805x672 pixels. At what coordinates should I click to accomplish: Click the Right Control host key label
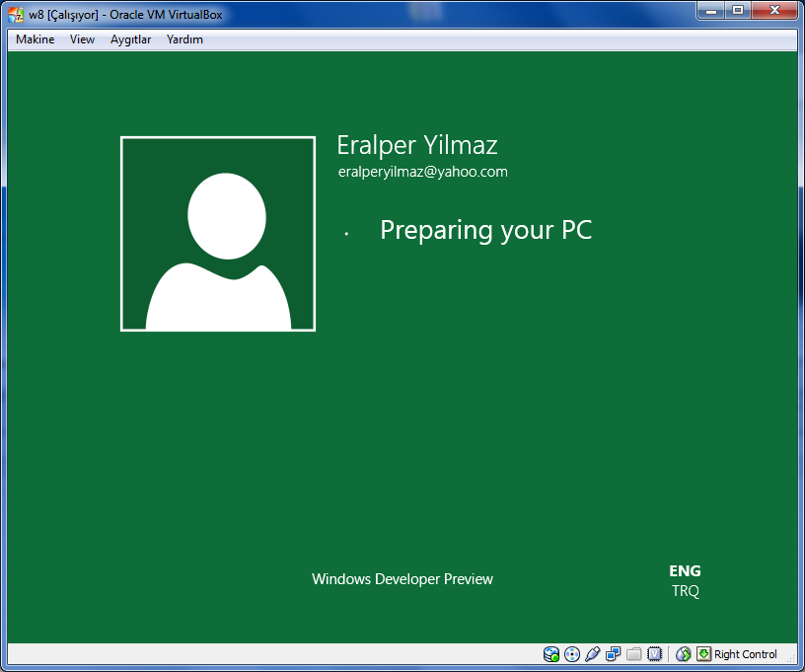click(x=746, y=654)
